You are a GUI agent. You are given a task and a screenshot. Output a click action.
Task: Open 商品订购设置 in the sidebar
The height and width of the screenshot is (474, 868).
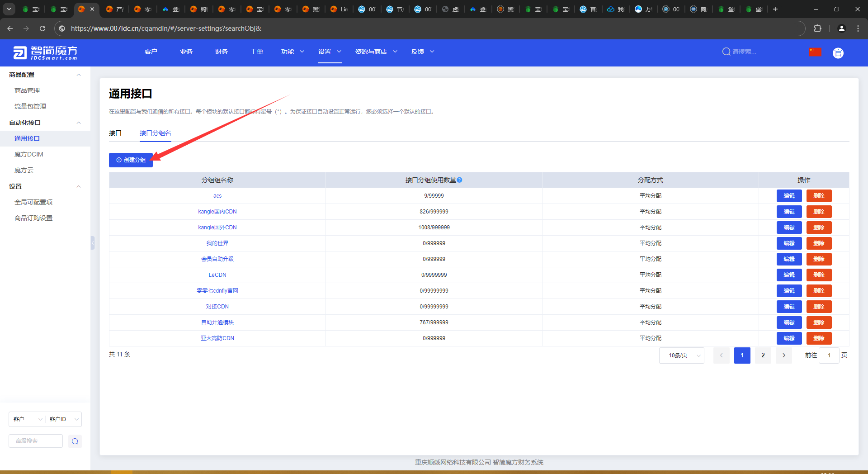coord(33,218)
